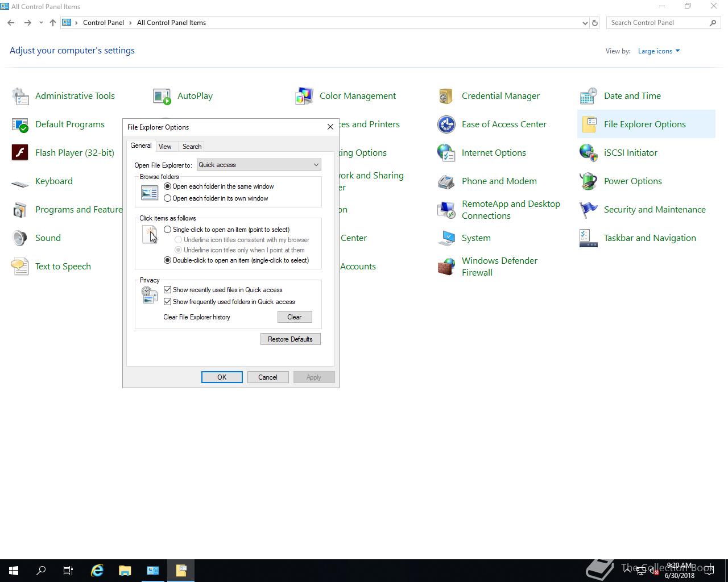Click the taskbar clock showing 6/30/2018
Screen dimensions: 728x582
point(680,571)
